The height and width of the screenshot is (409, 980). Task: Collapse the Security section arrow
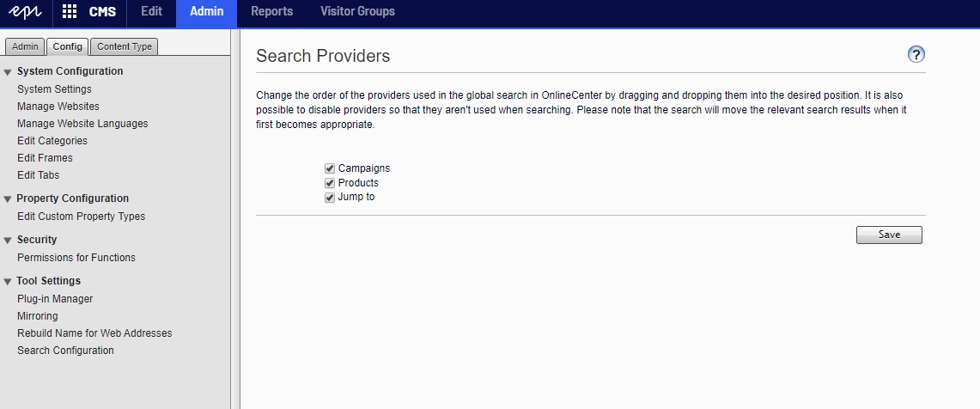tap(8, 241)
